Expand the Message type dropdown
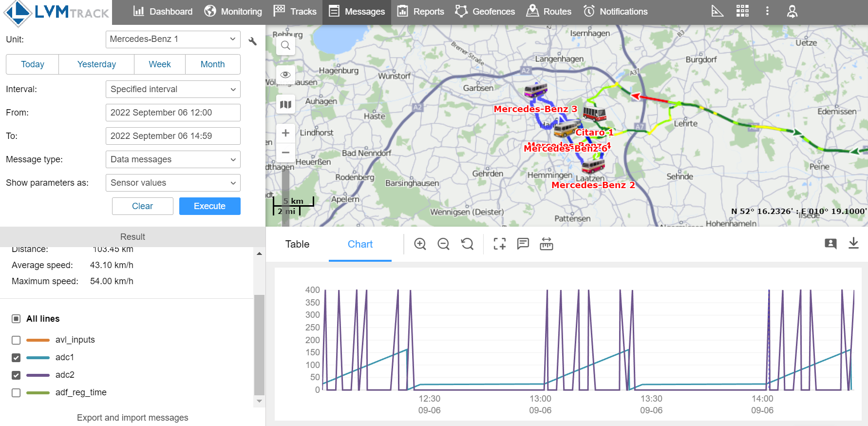This screenshot has height=426, width=868. [x=173, y=159]
